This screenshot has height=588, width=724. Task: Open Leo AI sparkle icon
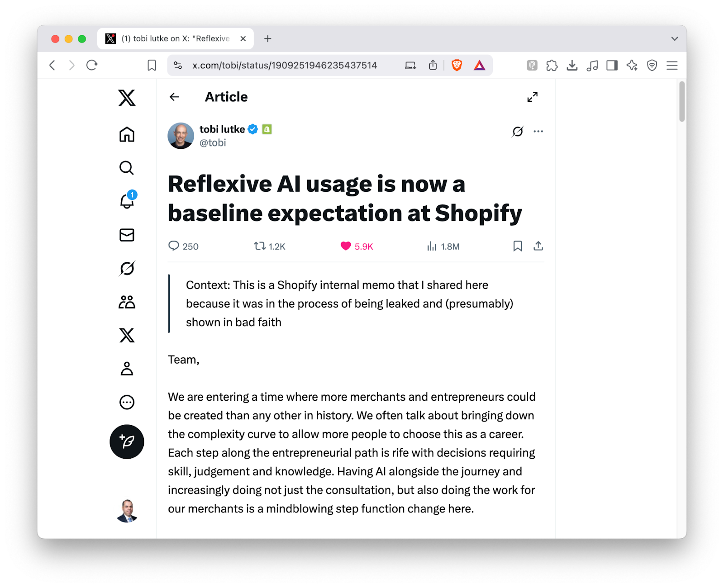tap(632, 65)
